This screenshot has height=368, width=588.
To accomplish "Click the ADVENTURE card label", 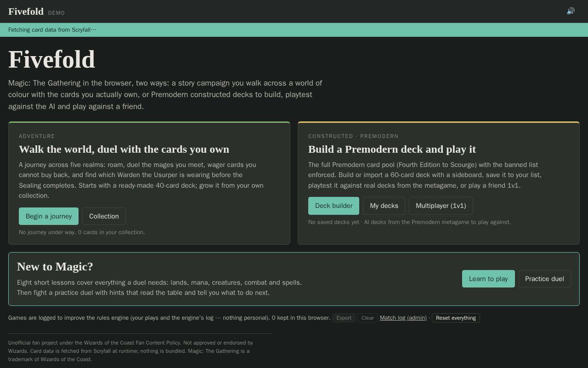I will [37, 136].
